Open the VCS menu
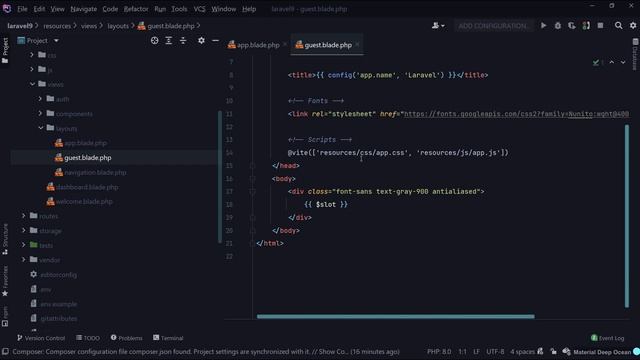640x360 pixels. click(199, 9)
